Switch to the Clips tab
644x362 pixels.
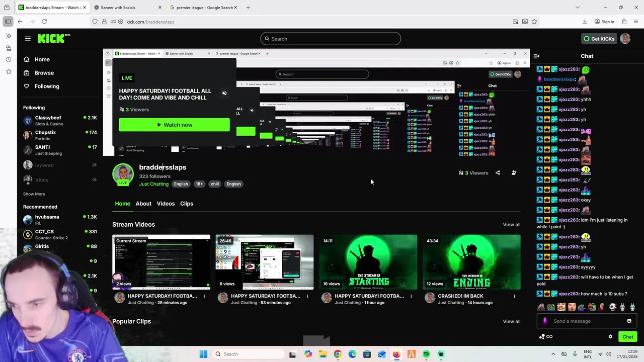click(187, 204)
